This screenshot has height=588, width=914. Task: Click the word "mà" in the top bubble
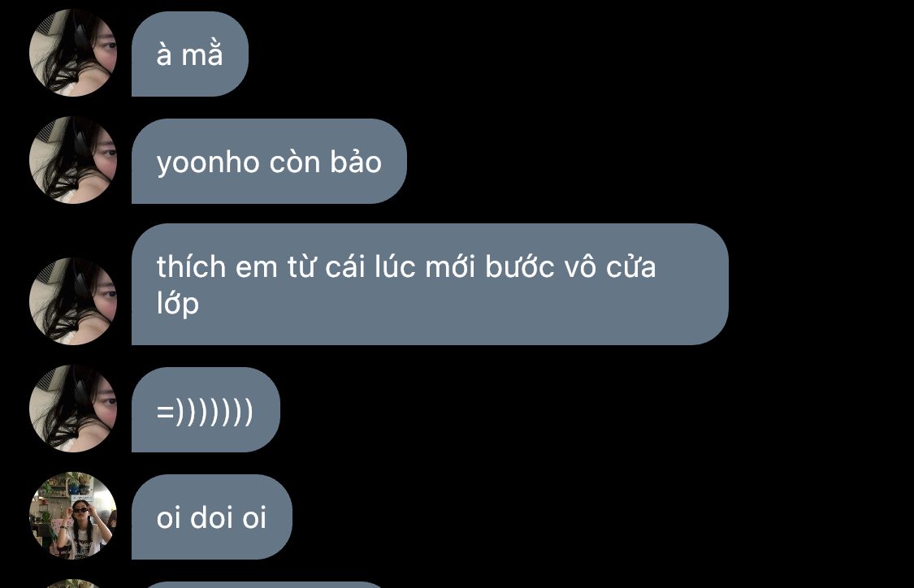(x=202, y=54)
